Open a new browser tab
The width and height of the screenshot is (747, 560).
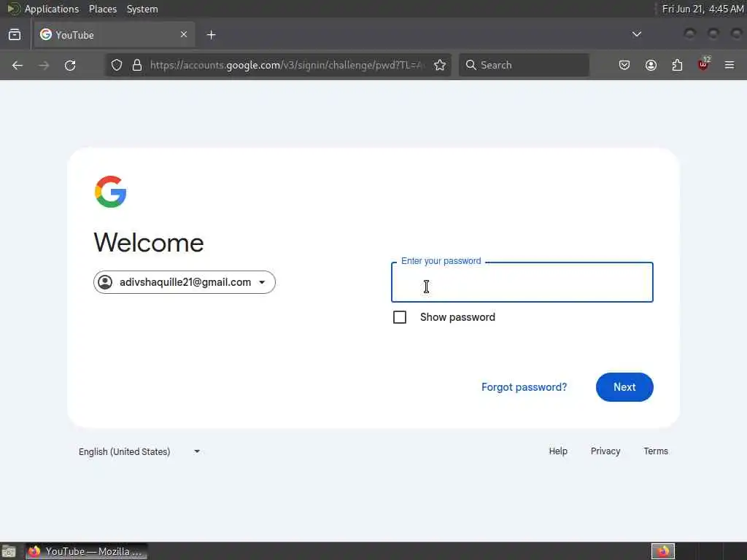pos(211,35)
